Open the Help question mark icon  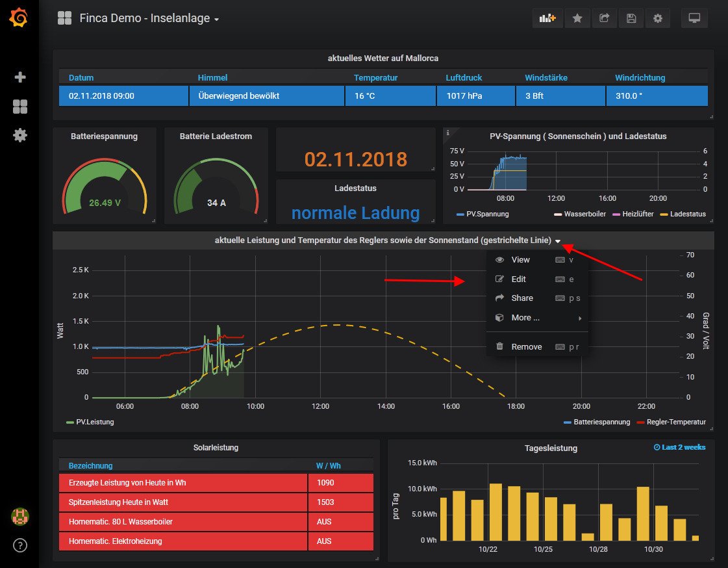20,545
